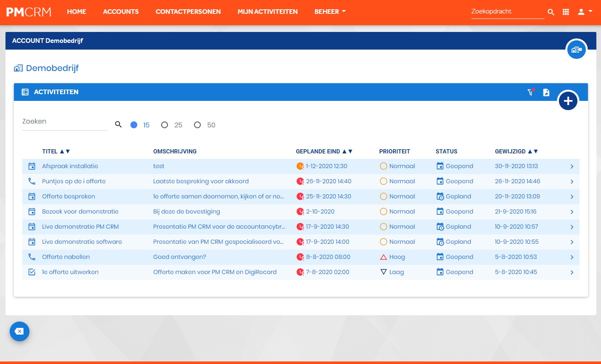This screenshot has width=601, height=364.
Task: Click the magnifier next to Zoekopdracht
Action: pos(551,12)
